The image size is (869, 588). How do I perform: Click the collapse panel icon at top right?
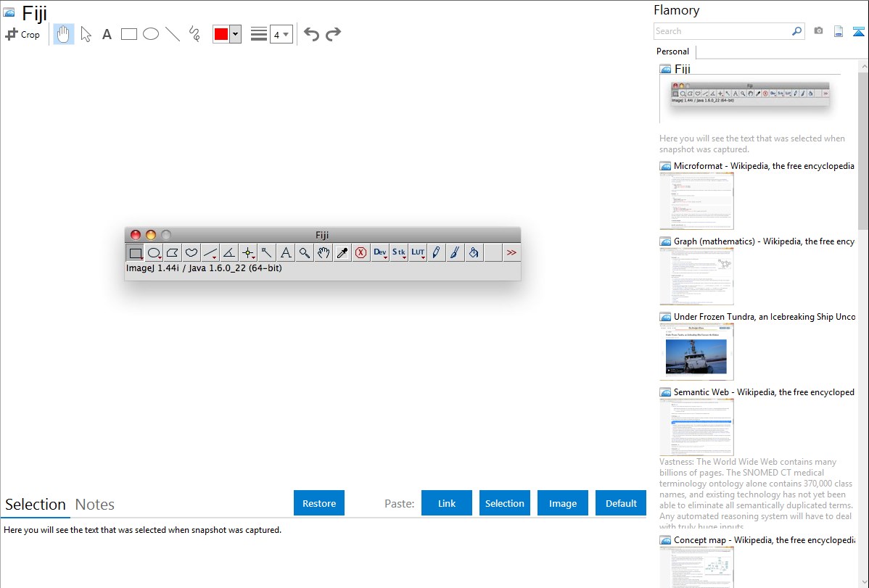coord(858,31)
